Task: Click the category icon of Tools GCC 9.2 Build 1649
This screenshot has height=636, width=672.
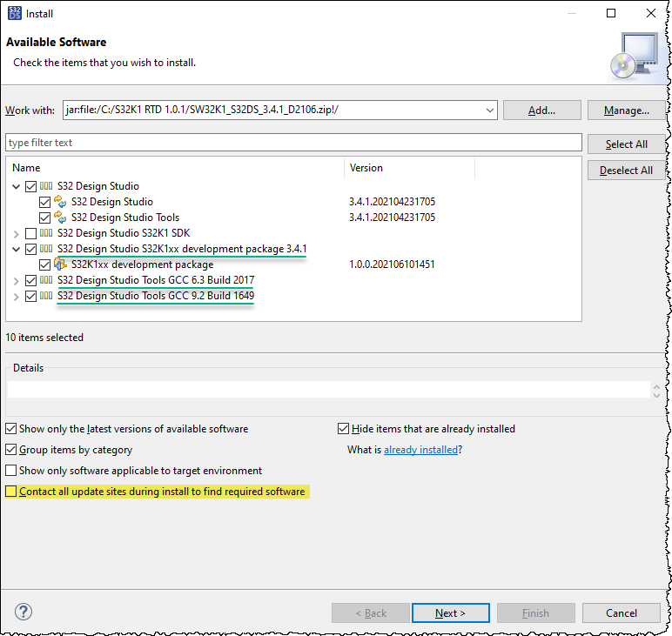Action: pyautogui.click(x=46, y=296)
